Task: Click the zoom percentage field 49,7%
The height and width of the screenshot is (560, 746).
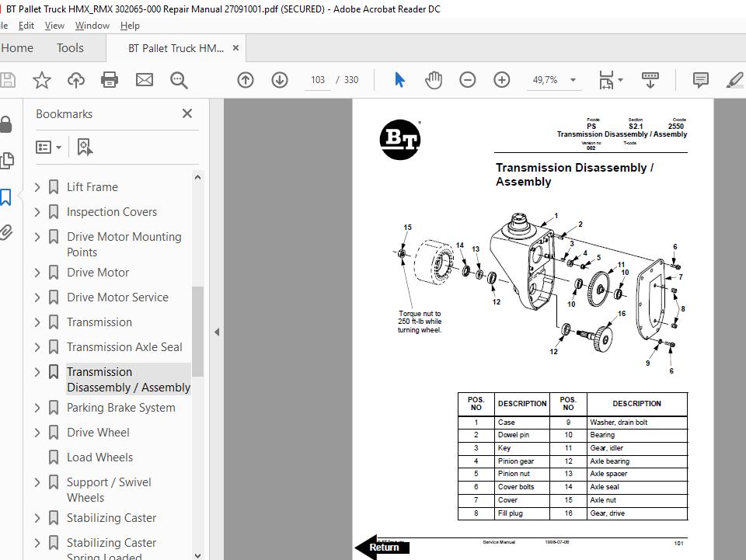Action: (546, 80)
